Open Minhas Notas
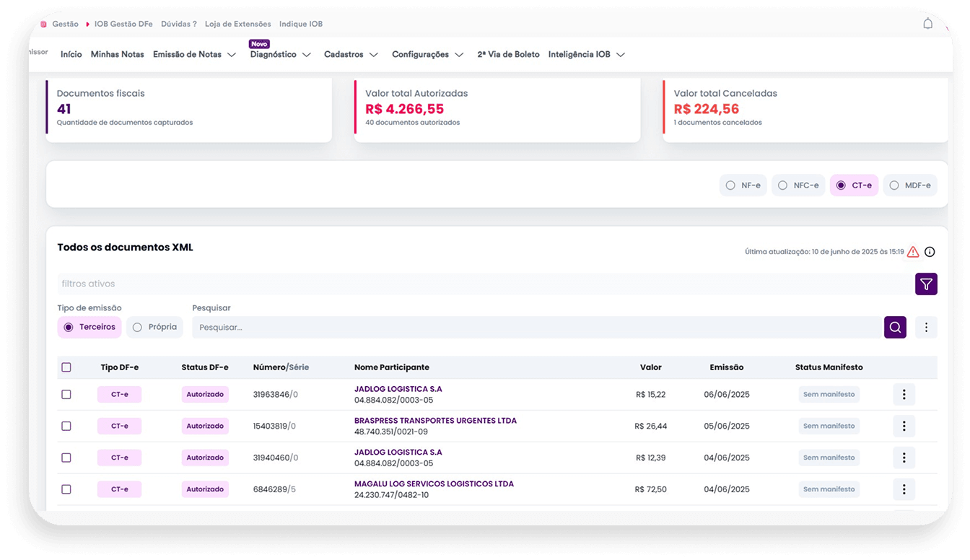The height and width of the screenshot is (560, 970). (x=117, y=55)
